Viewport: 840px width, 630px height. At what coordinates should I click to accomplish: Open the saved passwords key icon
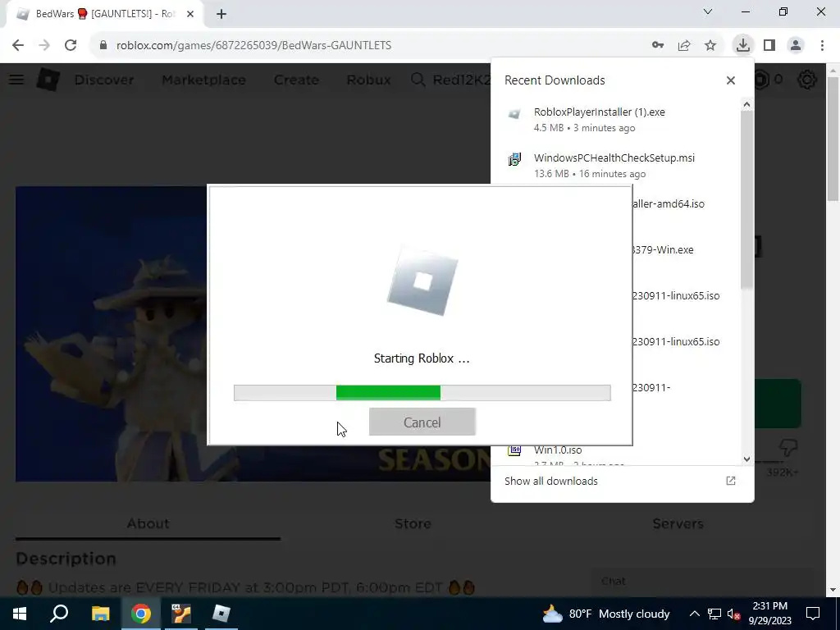(658, 45)
